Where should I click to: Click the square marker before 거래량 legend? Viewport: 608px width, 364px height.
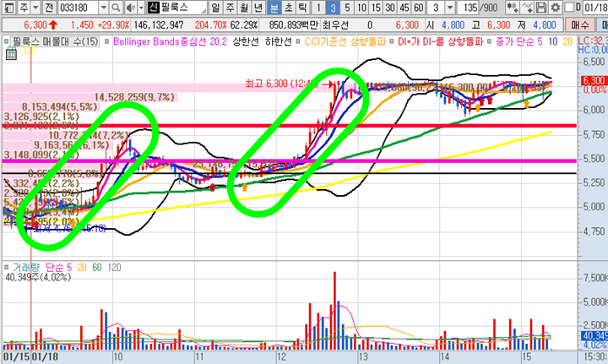coord(6,267)
